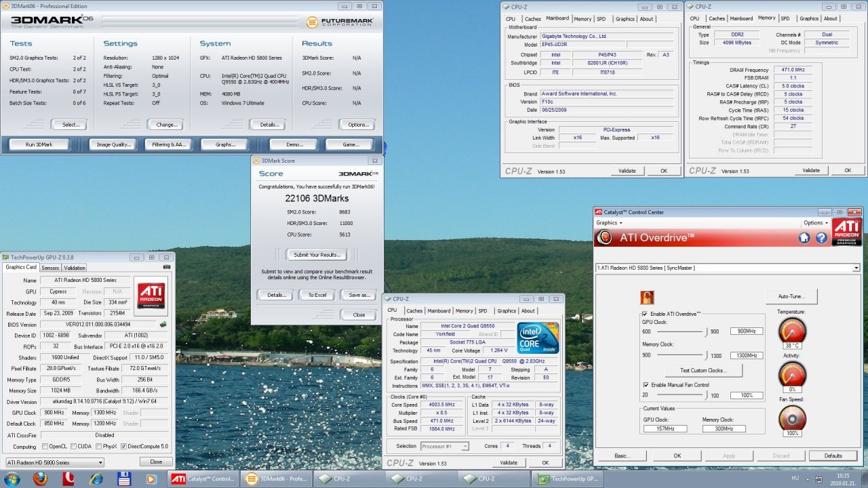Click the Run 3DMark button

pos(39,144)
